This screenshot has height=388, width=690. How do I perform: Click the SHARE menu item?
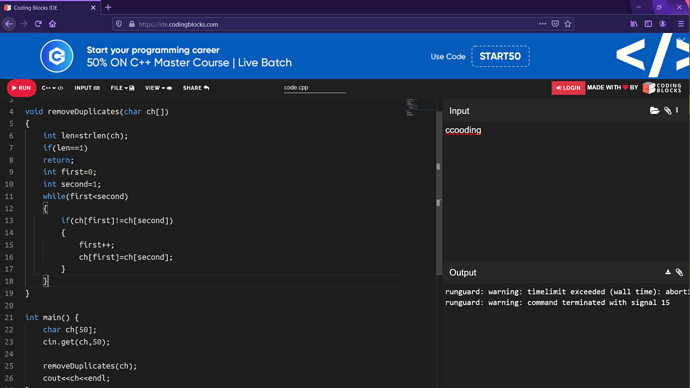tap(196, 88)
